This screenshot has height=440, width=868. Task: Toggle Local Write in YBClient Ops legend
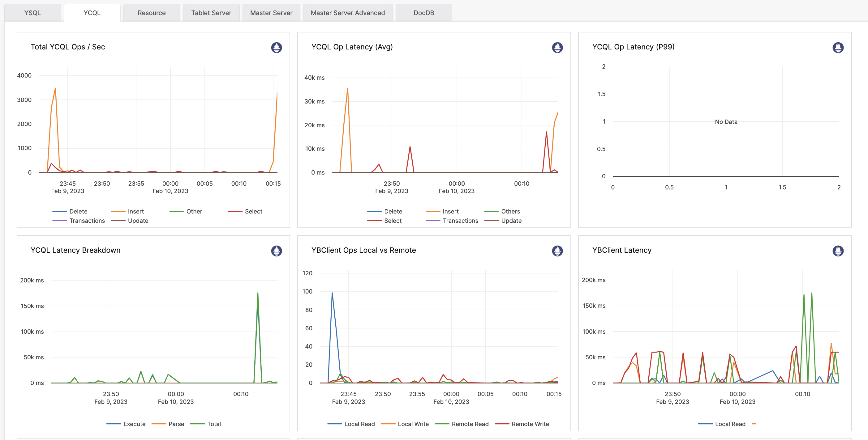[405, 424]
